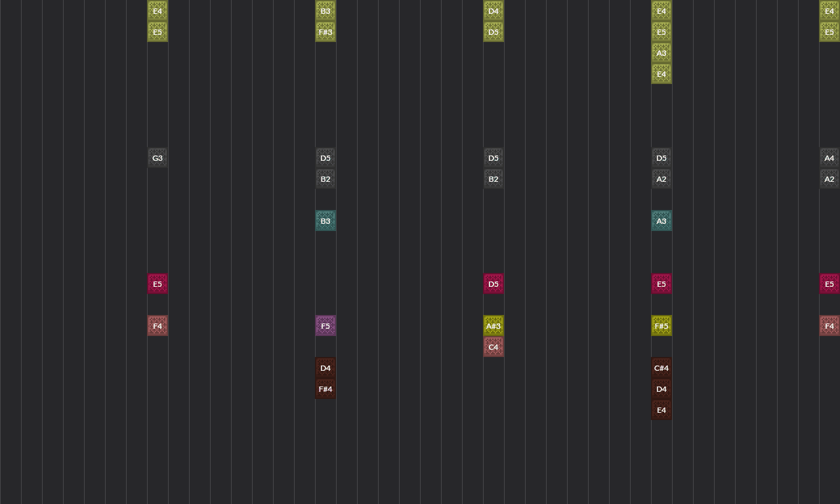Click the salmon C4 note block
The width and height of the screenshot is (840, 504).
[x=493, y=346]
